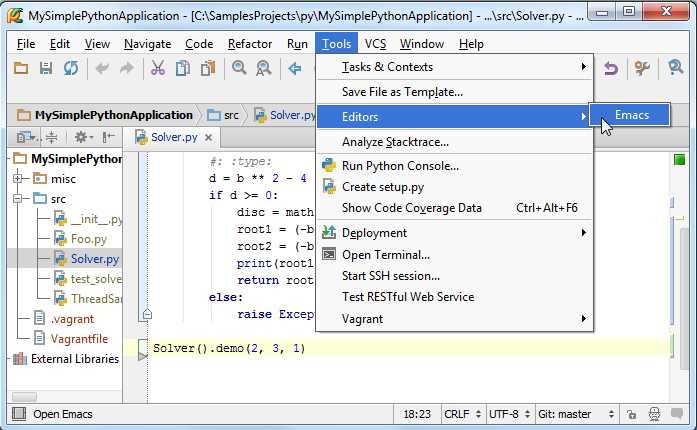Collapse the src folder node
The image size is (697, 430).
[x=17, y=199]
